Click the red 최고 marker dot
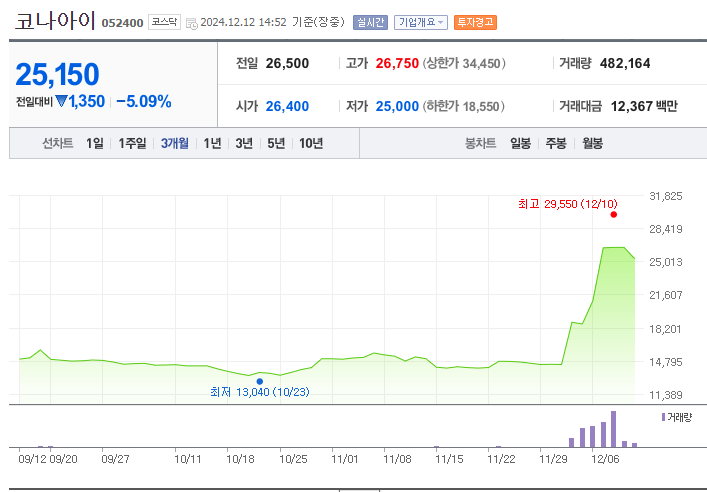This screenshot has width=707, height=492. (614, 215)
